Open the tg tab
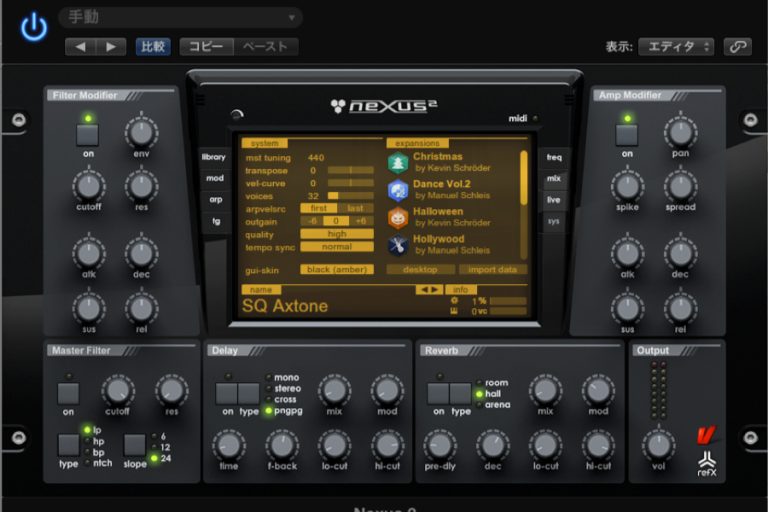 tap(216, 221)
